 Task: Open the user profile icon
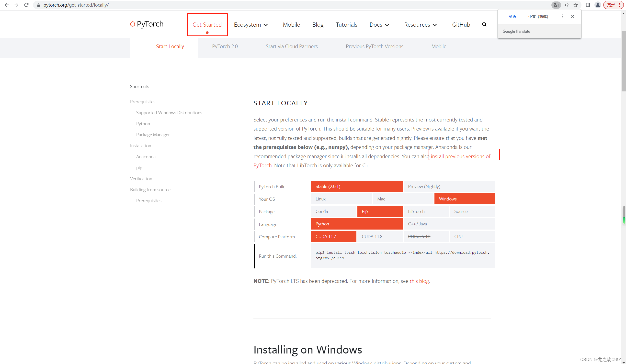pos(598,5)
